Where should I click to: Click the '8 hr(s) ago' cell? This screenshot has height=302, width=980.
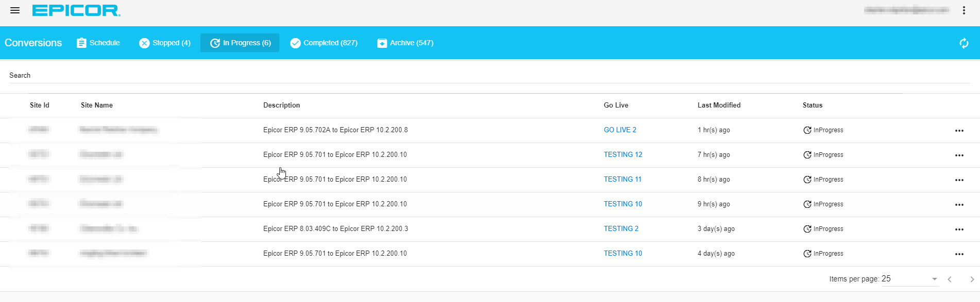pos(714,180)
